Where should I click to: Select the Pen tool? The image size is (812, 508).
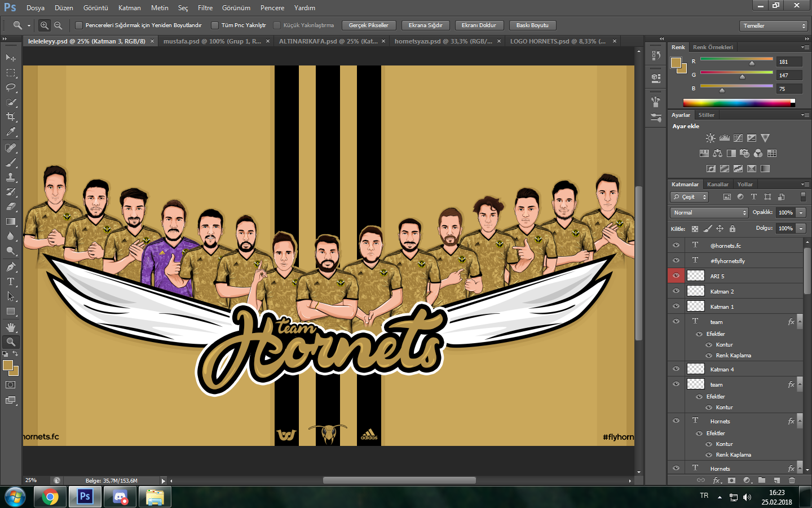(11, 267)
